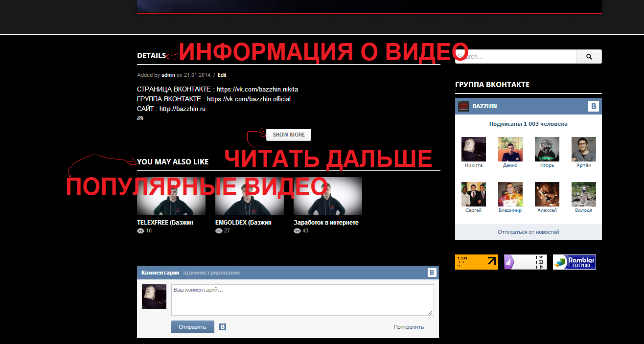Expand description with SHOW MORE
This screenshot has height=344, width=644.
[289, 135]
